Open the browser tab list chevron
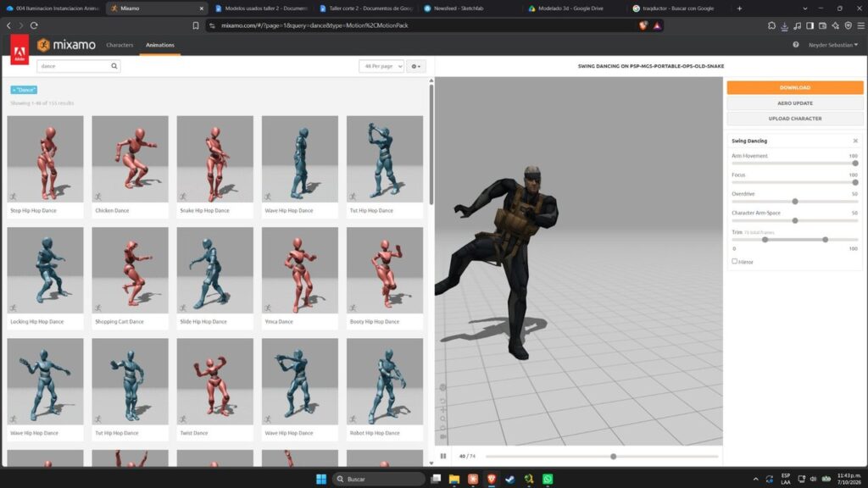The height and width of the screenshot is (488, 868). [805, 8]
